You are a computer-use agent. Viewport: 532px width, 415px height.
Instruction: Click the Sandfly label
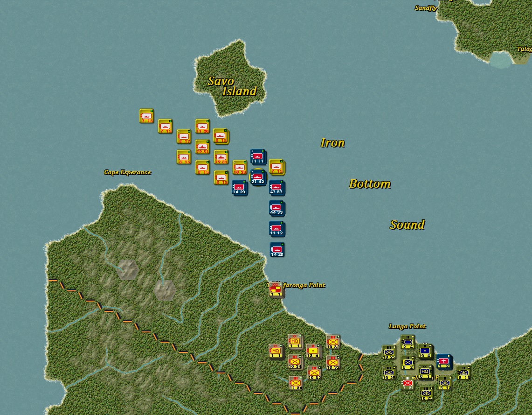pos(426,8)
